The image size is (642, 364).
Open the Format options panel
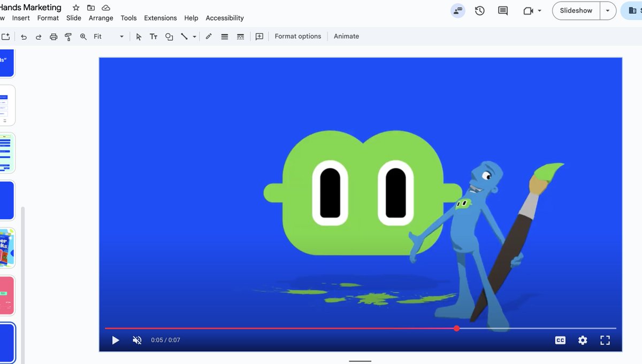coord(298,36)
